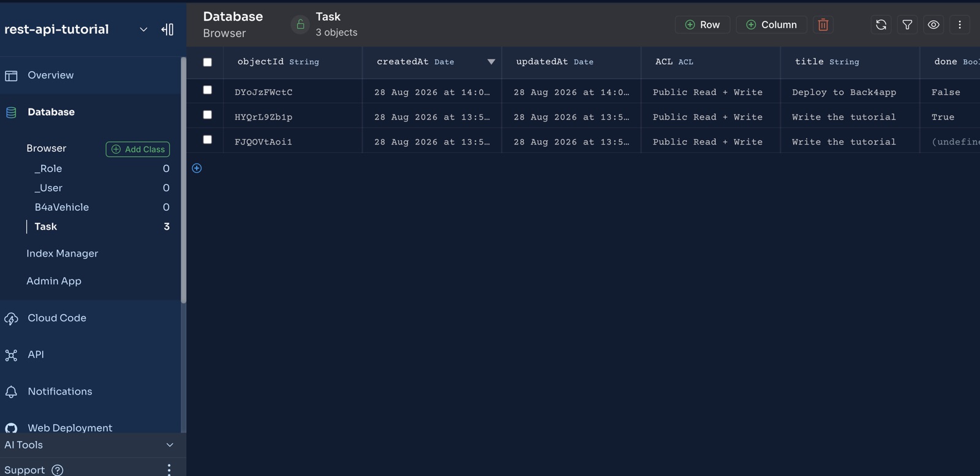Click the Cloud Code icon
Image resolution: width=980 pixels, height=476 pixels.
pos(11,319)
